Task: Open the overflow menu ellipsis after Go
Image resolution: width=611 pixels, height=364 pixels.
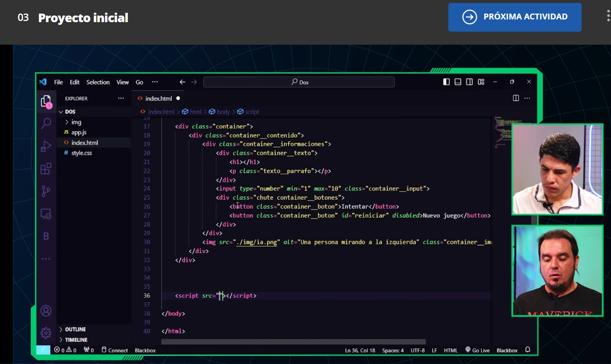Action: [155, 82]
